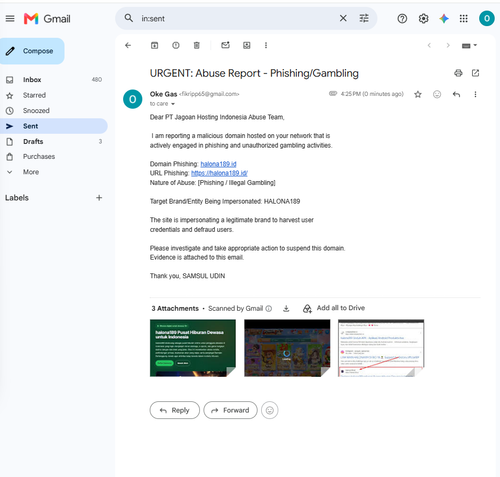The height and width of the screenshot is (477, 500).
Task: Open the message More menu
Action: click(475, 94)
